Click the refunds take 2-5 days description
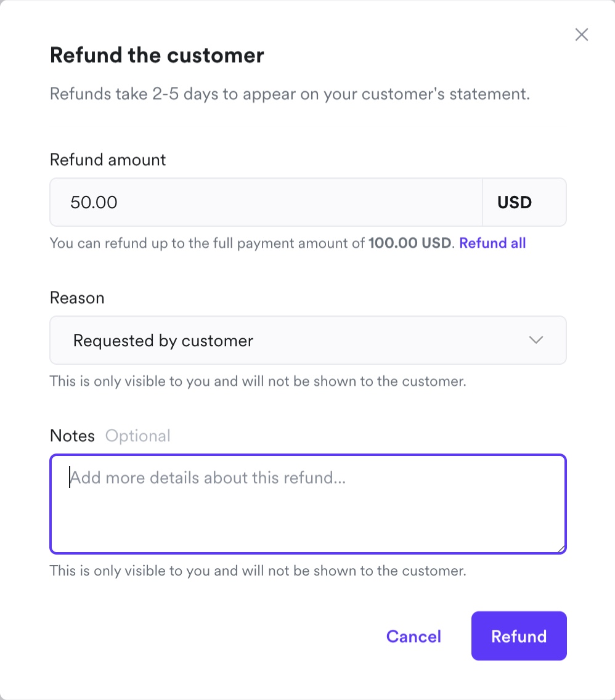 pyautogui.click(x=289, y=94)
